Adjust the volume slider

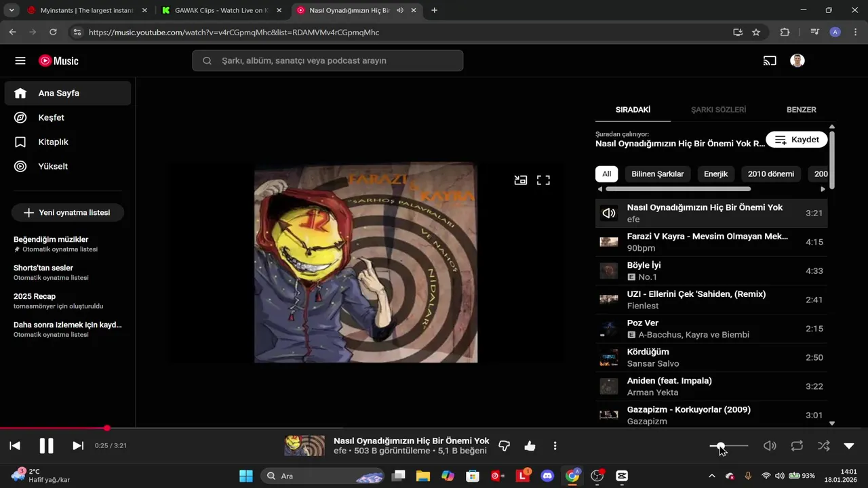click(x=729, y=446)
